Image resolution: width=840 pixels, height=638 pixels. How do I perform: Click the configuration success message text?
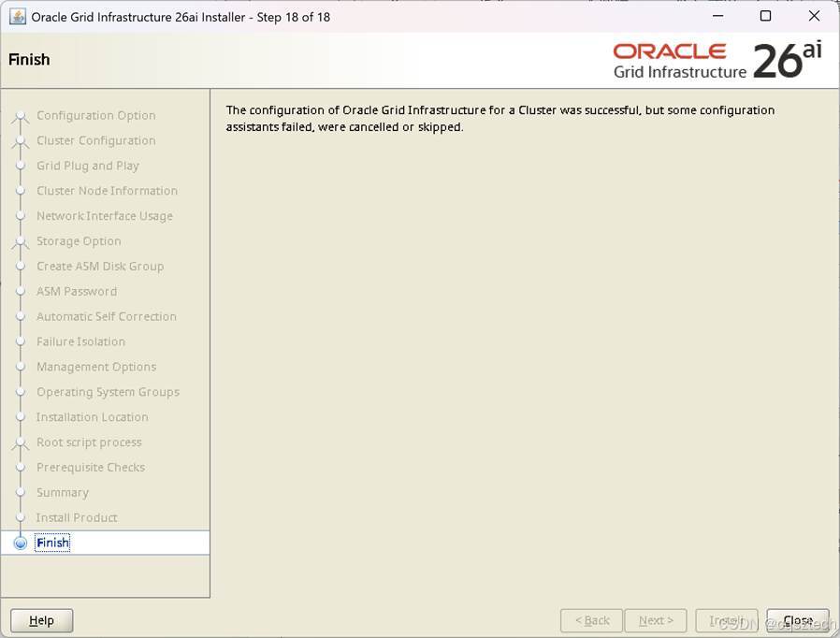point(500,119)
